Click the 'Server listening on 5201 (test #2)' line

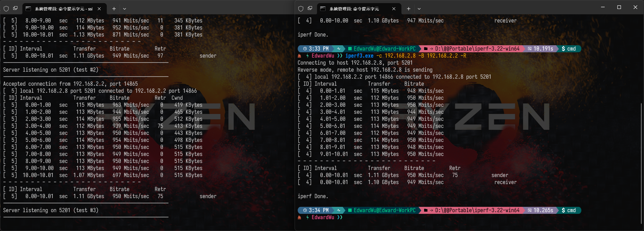tap(51, 70)
